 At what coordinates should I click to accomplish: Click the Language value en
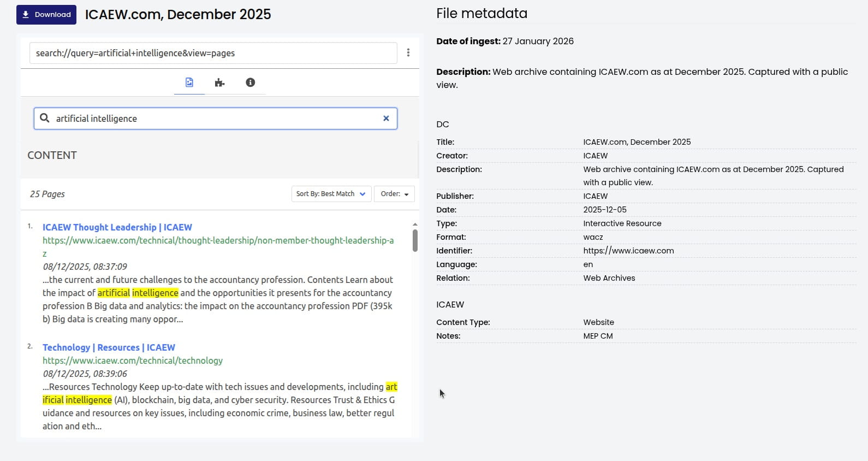588,264
